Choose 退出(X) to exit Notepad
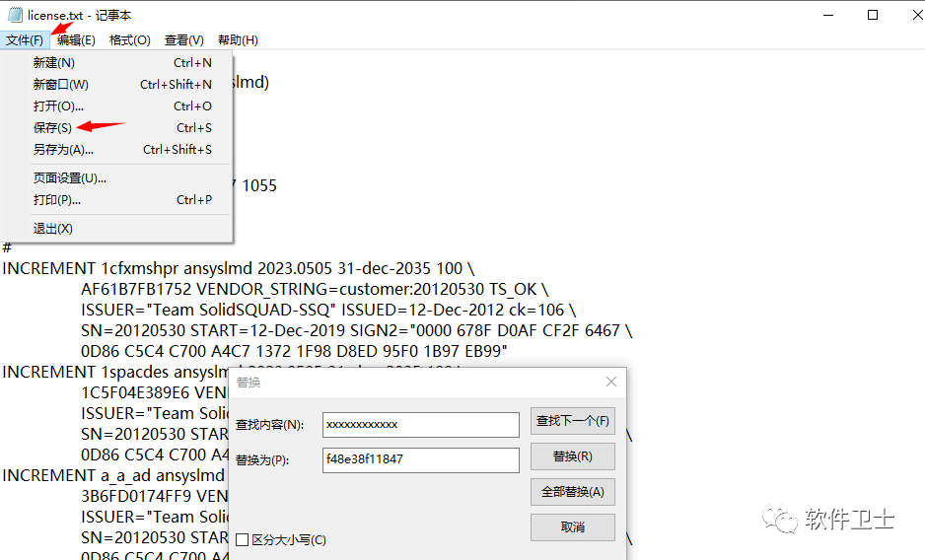The height and width of the screenshot is (560, 925). [x=116, y=229]
